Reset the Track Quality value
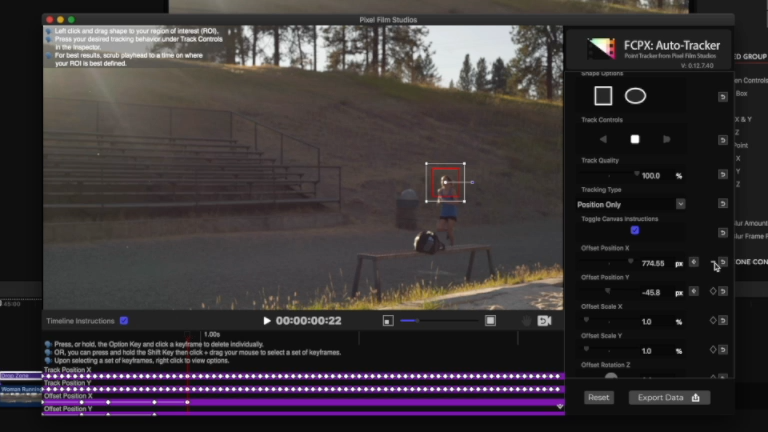Image resolution: width=768 pixels, height=432 pixels. (x=722, y=175)
